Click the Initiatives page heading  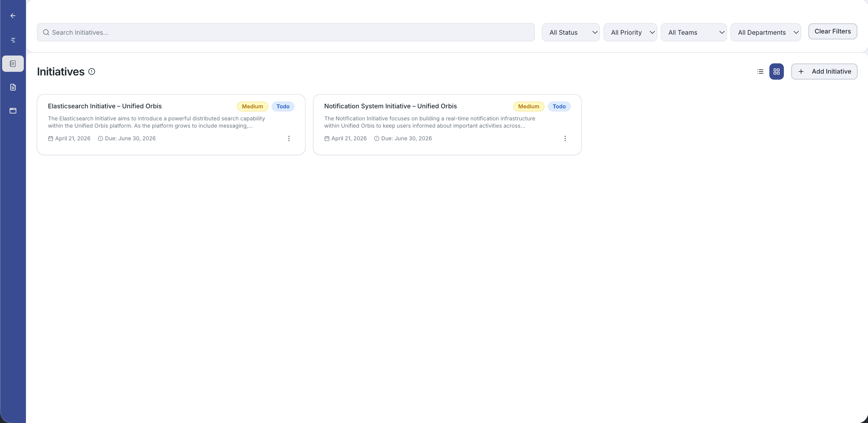[61, 72]
